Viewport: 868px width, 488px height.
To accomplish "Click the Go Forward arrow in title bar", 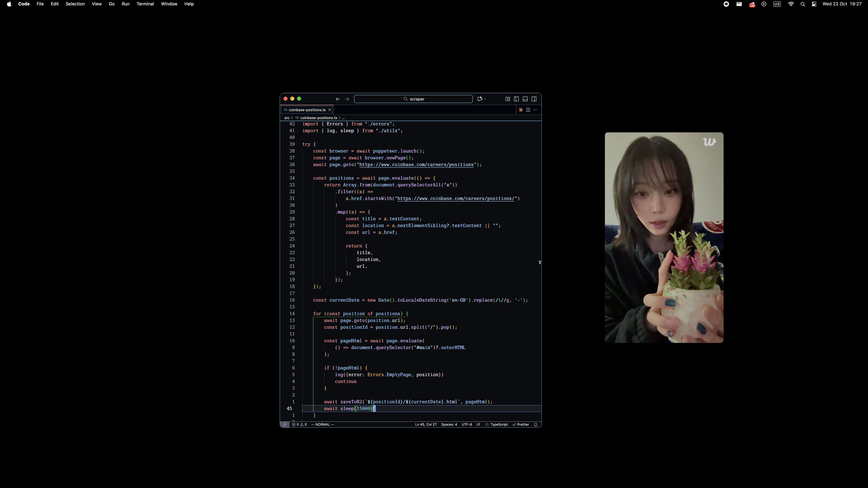I will pyautogui.click(x=347, y=99).
